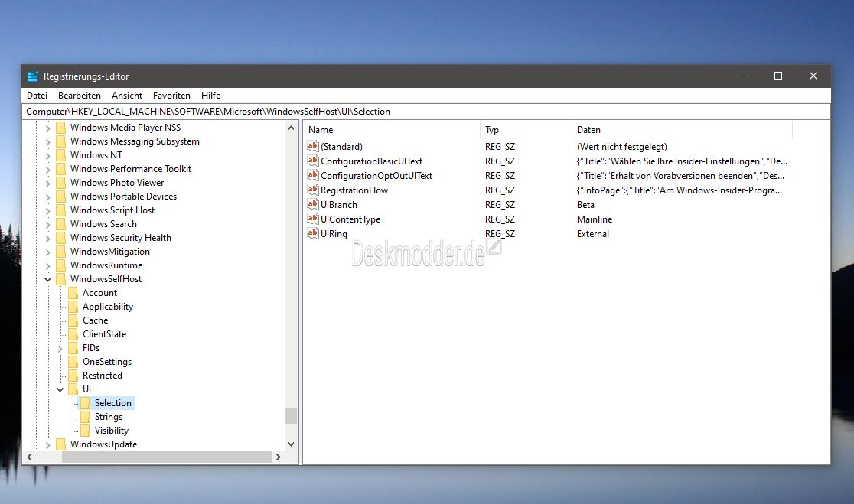The width and height of the screenshot is (854, 504).
Task: Click the folder icon of OneSettings key
Action: pyautogui.click(x=73, y=362)
